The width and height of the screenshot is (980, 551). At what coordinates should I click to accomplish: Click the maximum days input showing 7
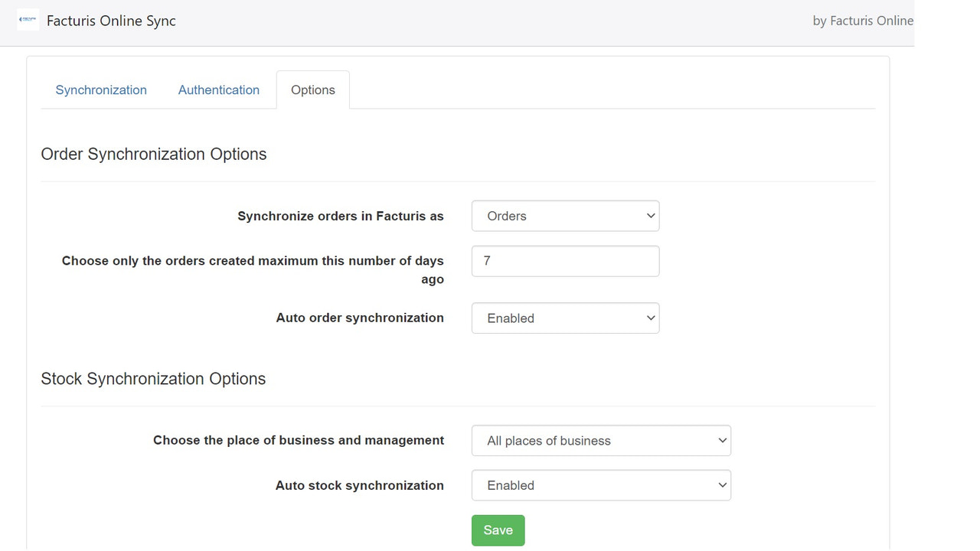pos(565,261)
